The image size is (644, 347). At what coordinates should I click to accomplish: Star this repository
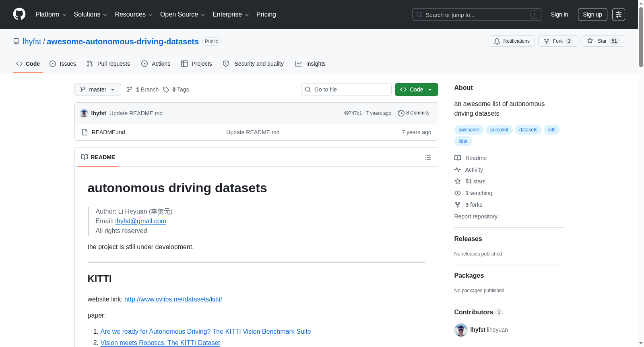(x=603, y=41)
